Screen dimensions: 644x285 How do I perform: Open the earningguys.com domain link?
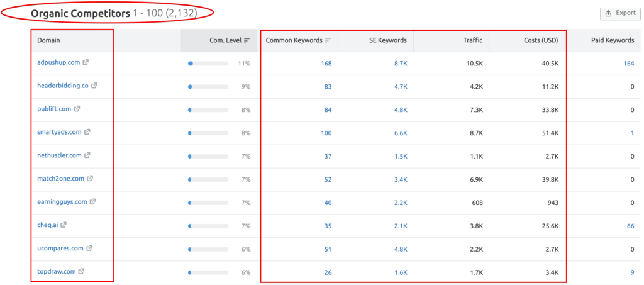[62, 201]
